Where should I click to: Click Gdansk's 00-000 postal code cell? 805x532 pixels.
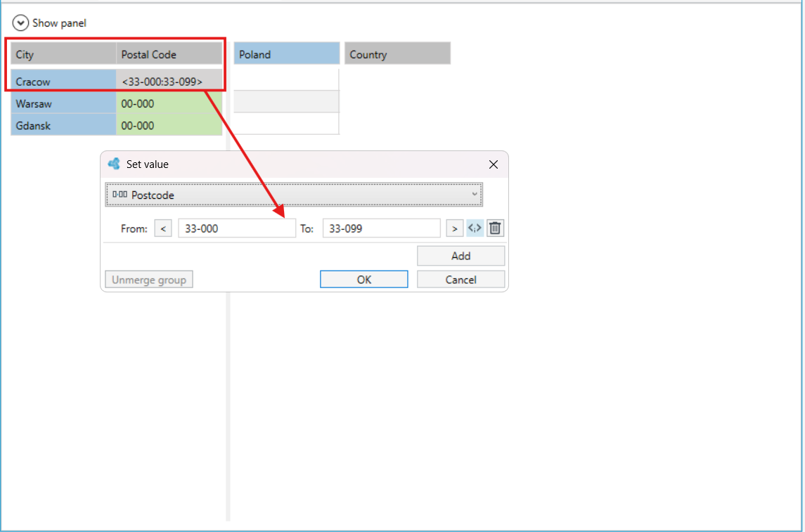coord(169,125)
